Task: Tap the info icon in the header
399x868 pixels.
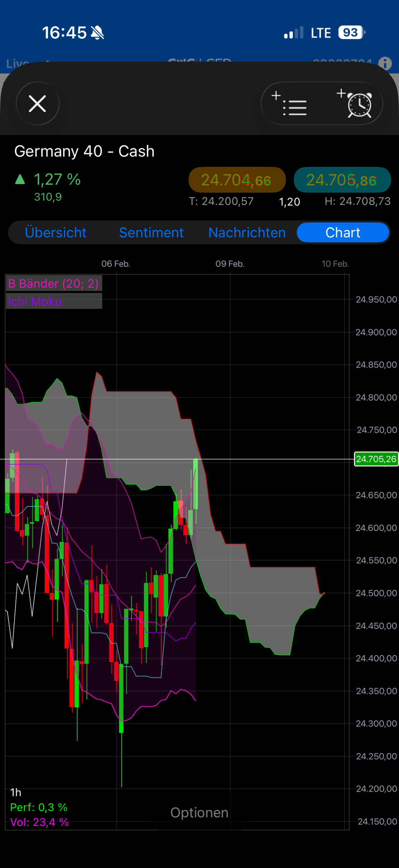Action: coord(385,63)
